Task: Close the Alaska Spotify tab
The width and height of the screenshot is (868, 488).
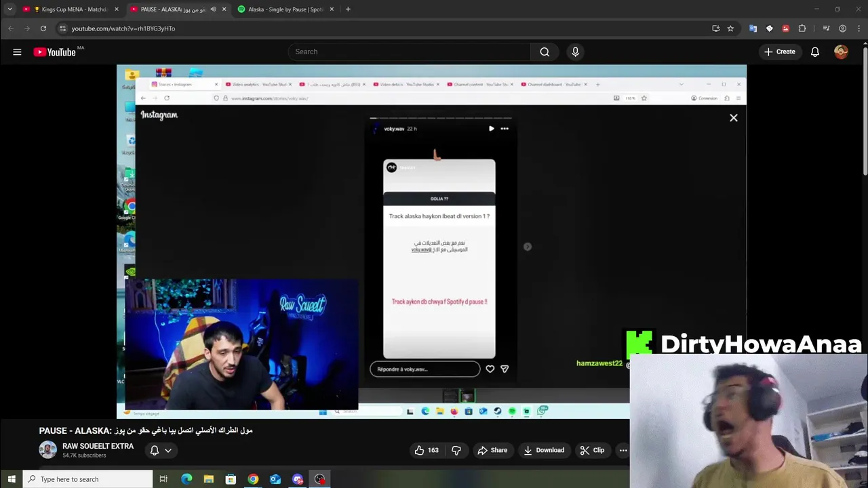Action: (x=332, y=9)
